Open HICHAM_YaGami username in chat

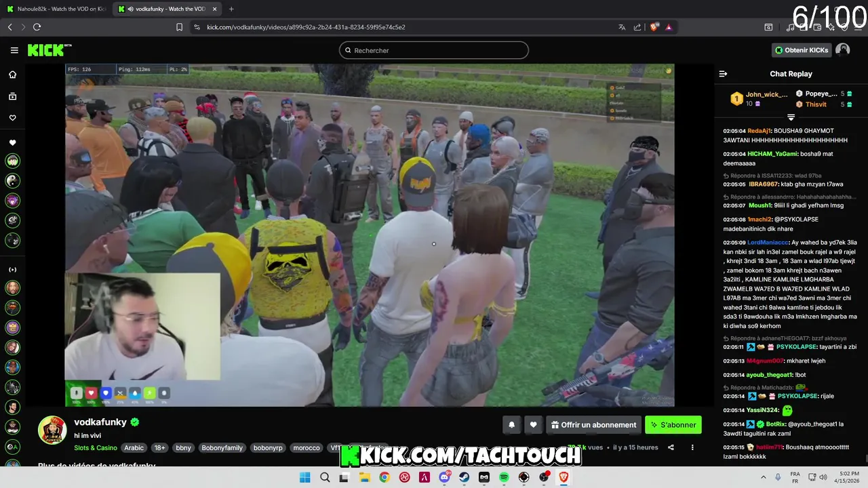tap(772, 154)
